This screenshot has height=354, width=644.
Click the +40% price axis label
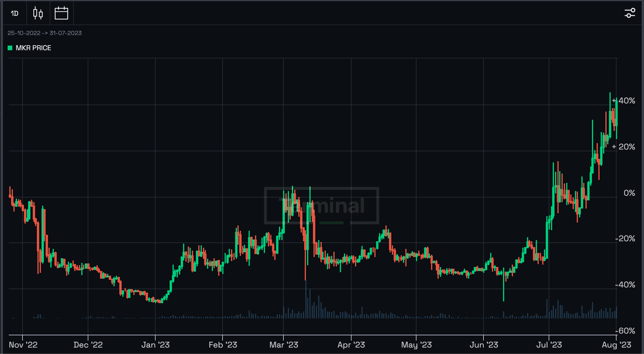[x=624, y=101]
